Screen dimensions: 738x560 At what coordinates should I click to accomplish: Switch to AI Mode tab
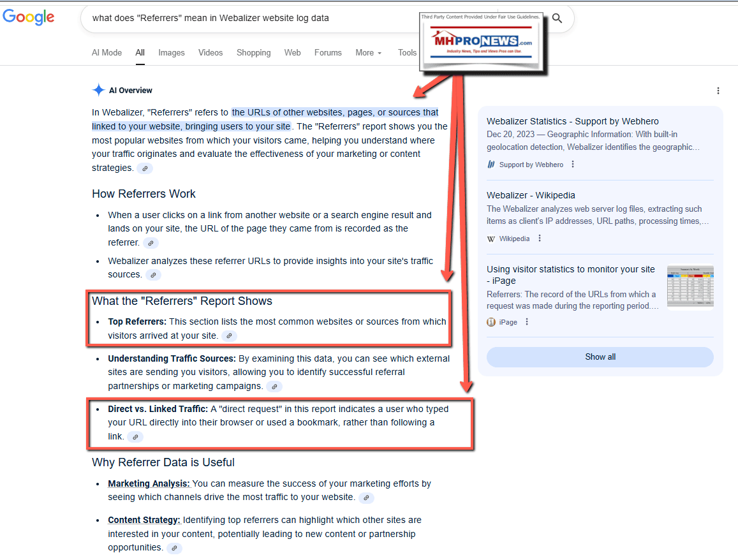[107, 53]
